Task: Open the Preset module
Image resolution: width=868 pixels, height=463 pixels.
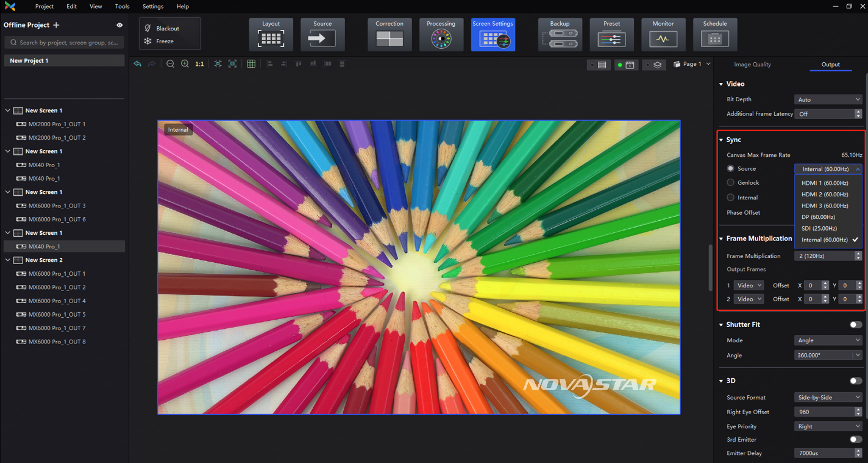Action: pyautogui.click(x=611, y=34)
